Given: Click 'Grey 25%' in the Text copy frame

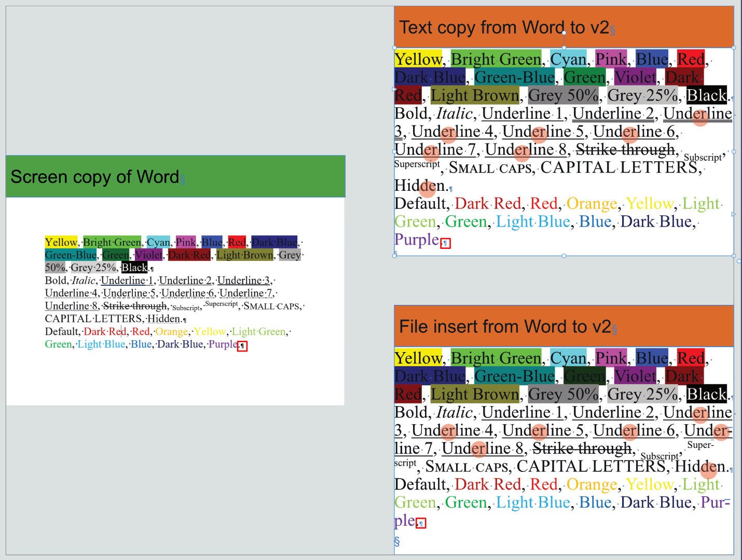Looking at the screenshot, I should pyautogui.click(x=643, y=95).
